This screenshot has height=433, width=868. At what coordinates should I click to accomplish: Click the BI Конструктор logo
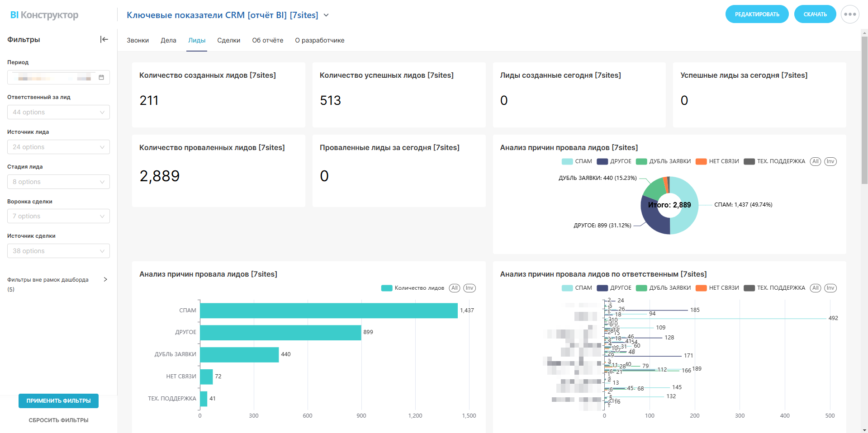tap(44, 15)
